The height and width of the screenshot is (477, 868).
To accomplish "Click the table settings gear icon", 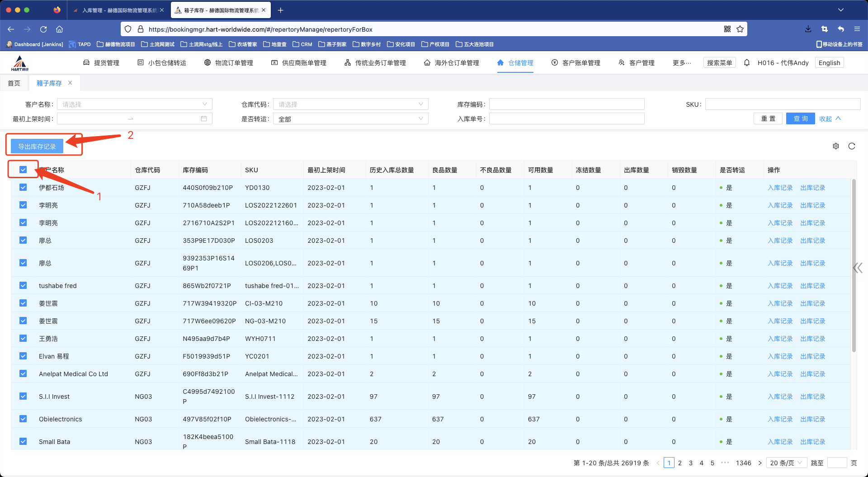I will [x=836, y=146].
